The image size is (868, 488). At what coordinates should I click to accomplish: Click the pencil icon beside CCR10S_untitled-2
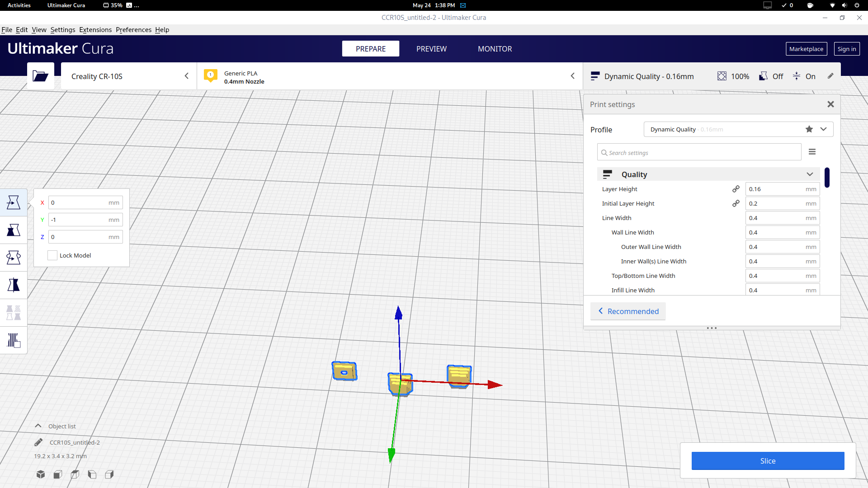(x=38, y=442)
